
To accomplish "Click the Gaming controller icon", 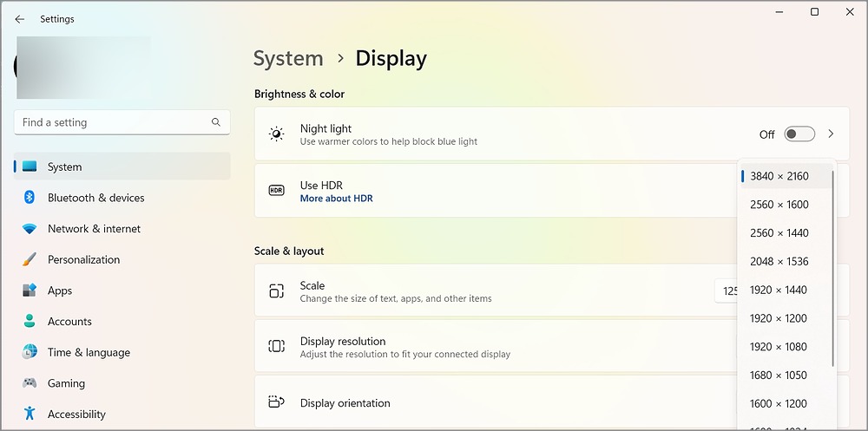I will tap(30, 382).
